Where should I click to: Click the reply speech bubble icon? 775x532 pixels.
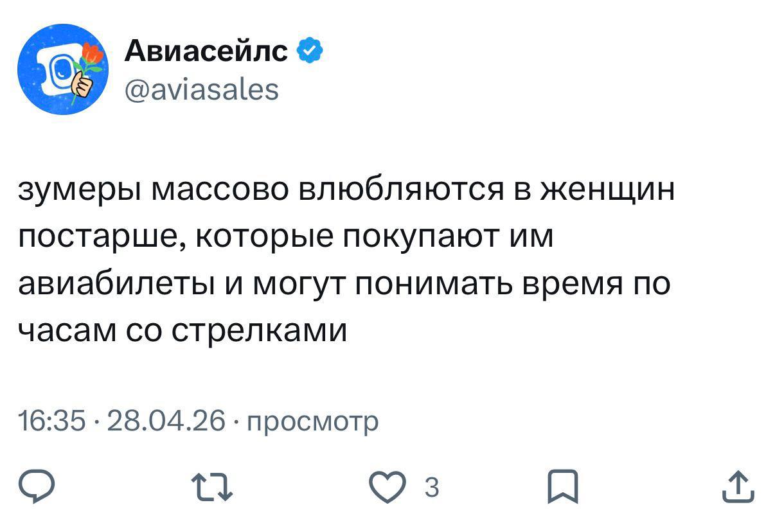point(35,486)
